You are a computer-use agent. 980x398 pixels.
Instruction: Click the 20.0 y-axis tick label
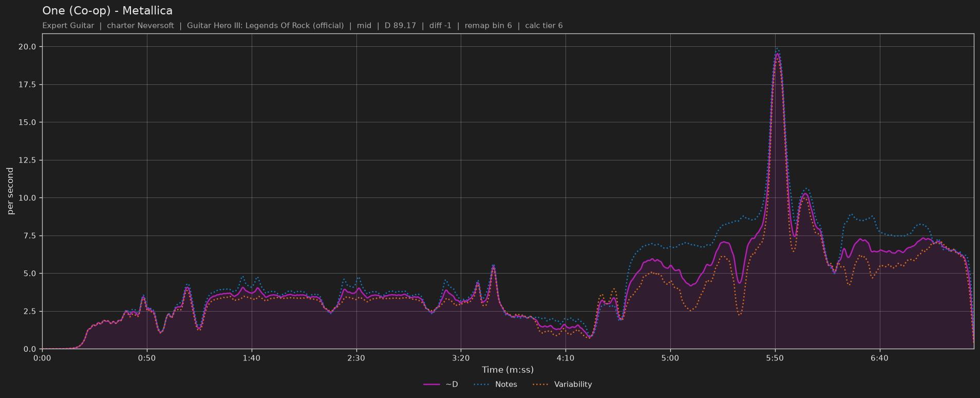pyautogui.click(x=28, y=47)
